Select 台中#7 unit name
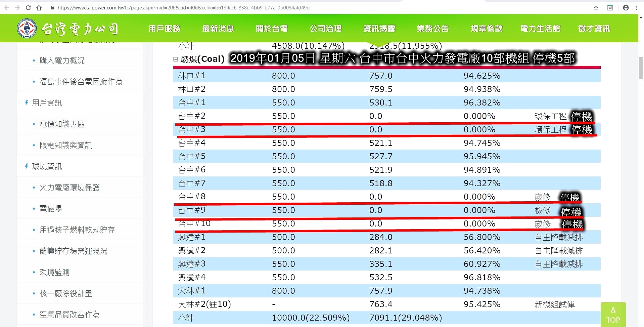 point(192,183)
